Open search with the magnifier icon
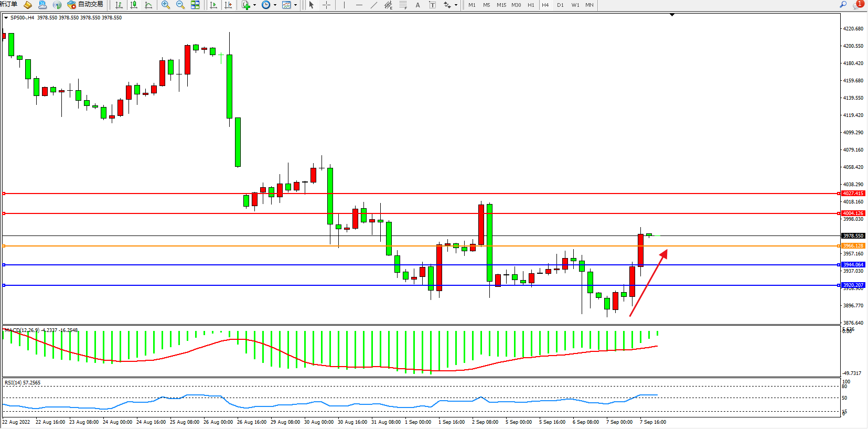868x429 pixels. [843, 5]
